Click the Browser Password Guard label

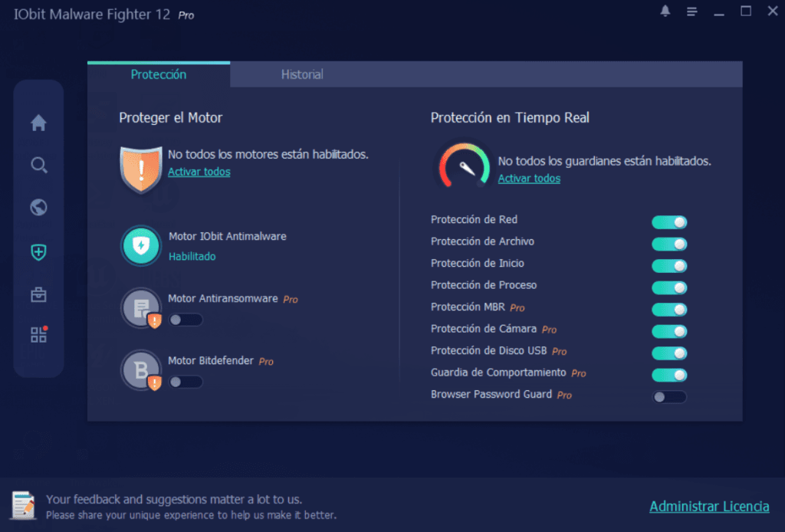491,394
